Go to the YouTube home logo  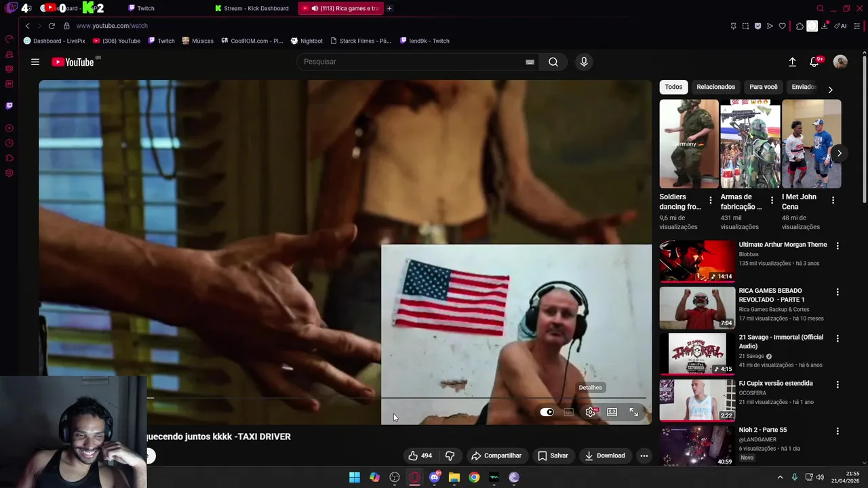(73, 62)
